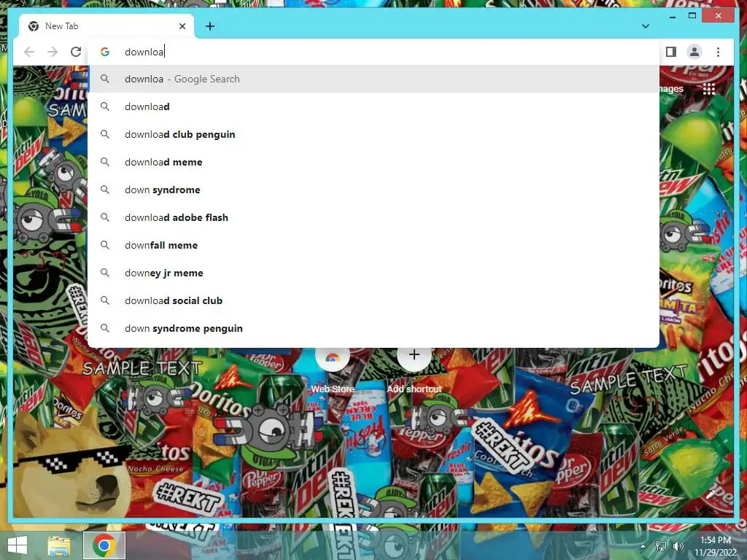Maximize the Chrome window
Screen dimensions: 747x560
[x=692, y=16]
